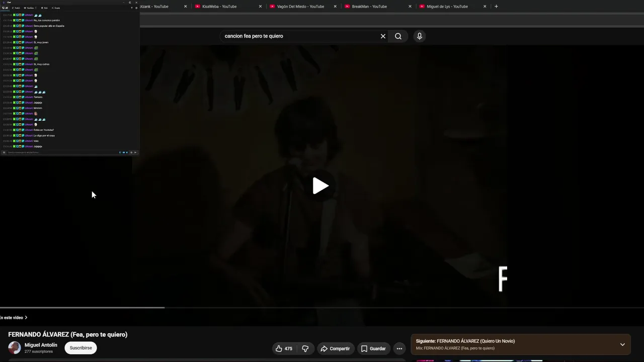Click the chat message 'Mmmm'

38,108
